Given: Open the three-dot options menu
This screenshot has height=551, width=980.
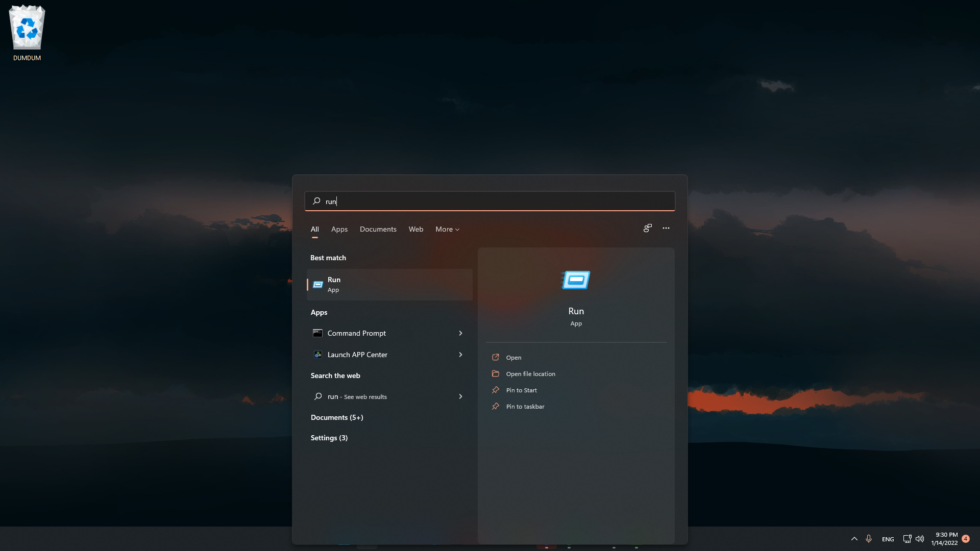Looking at the screenshot, I should tap(666, 228).
